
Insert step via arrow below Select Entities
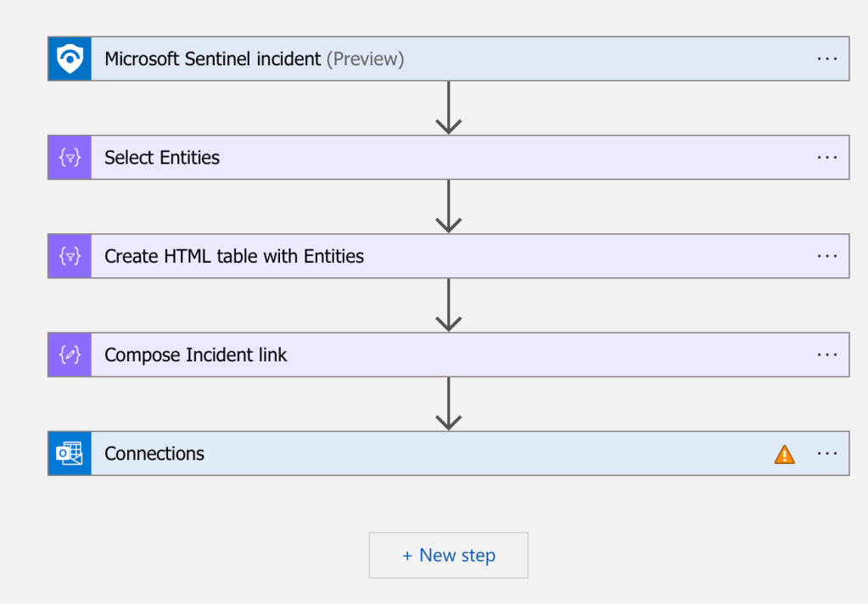pyautogui.click(x=448, y=206)
